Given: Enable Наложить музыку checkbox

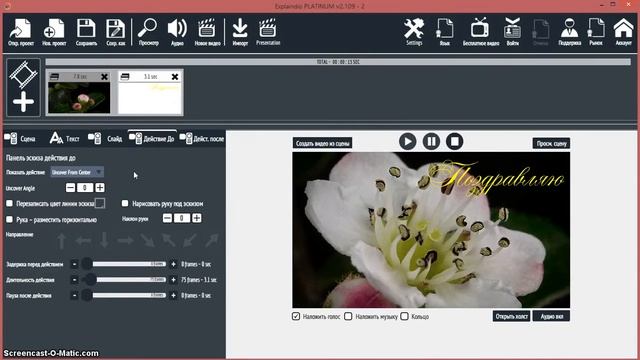Looking at the screenshot, I should click(x=348, y=316).
